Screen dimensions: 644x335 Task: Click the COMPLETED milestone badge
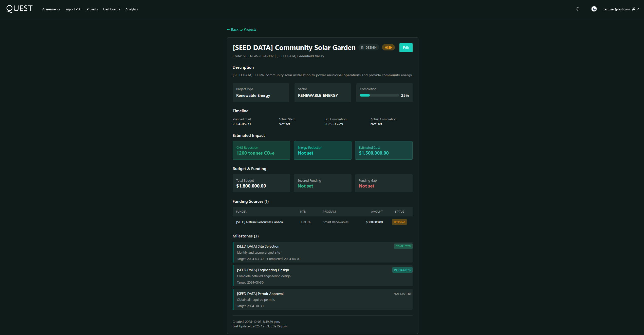point(403,246)
